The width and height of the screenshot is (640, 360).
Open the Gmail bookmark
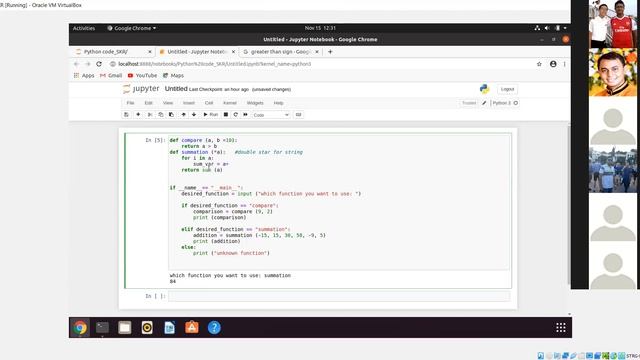(111, 76)
